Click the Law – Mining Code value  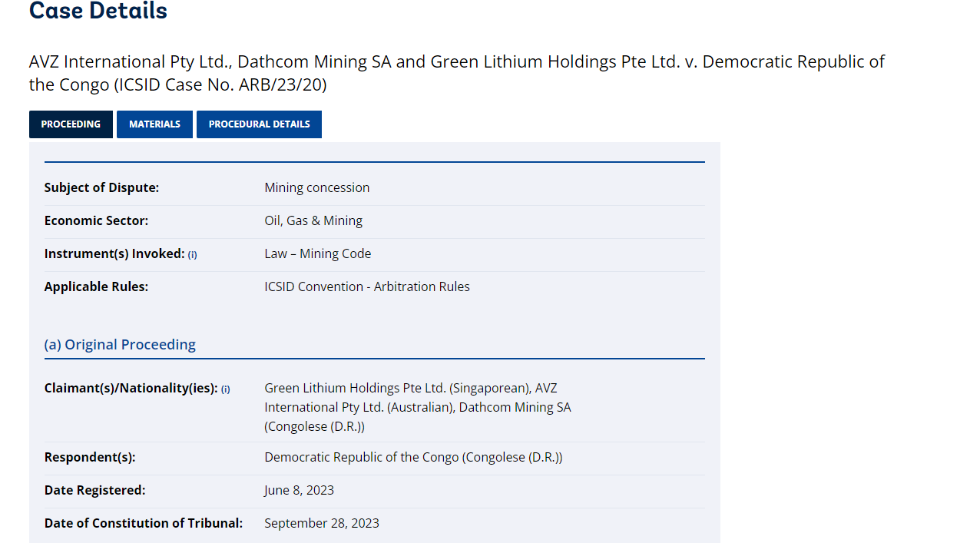click(318, 253)
